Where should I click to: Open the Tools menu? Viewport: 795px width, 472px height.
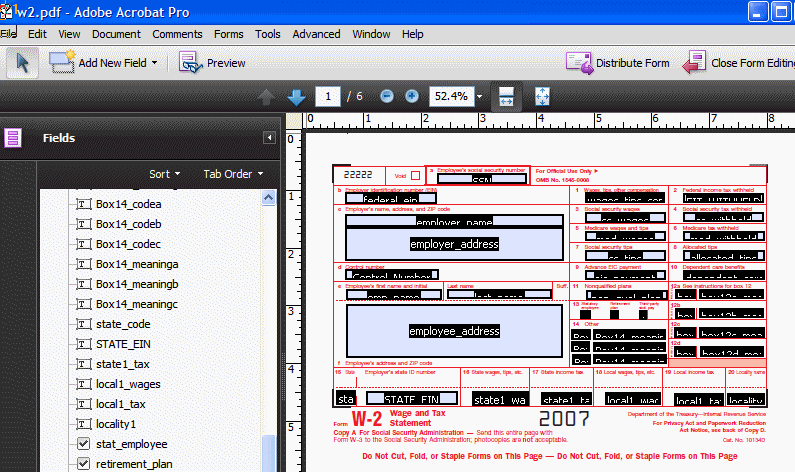267,34
